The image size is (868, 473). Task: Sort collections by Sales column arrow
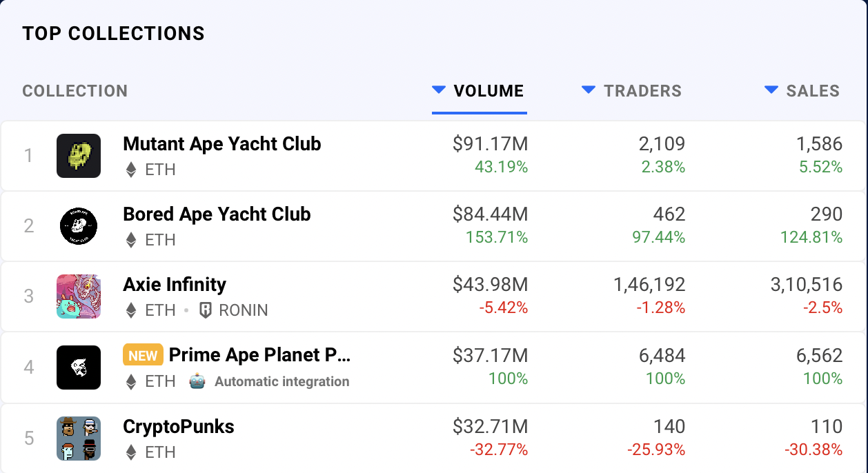(x=771, y=90)
